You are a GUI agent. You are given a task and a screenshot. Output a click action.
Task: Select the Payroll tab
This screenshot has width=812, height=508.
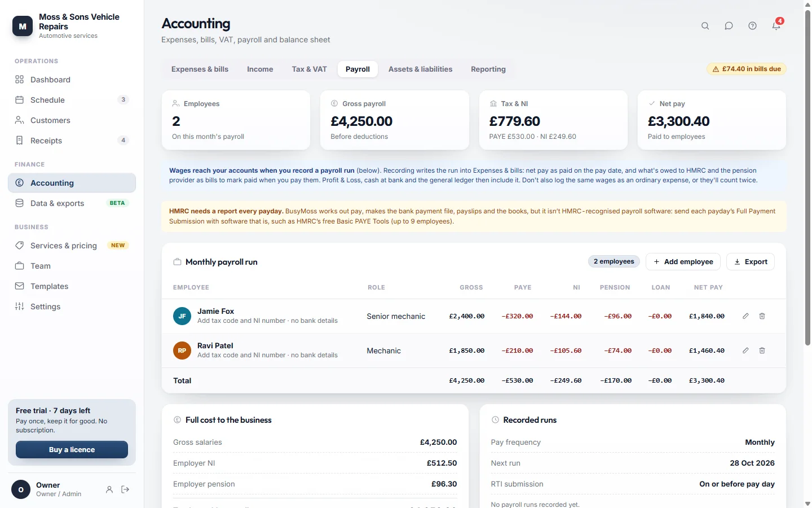[x=358, y=69]
